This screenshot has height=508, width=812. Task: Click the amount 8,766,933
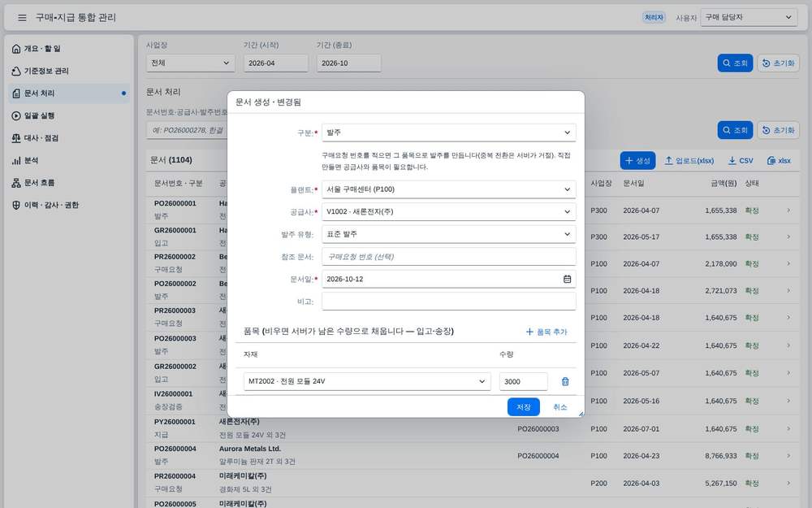tap(720, 456)
